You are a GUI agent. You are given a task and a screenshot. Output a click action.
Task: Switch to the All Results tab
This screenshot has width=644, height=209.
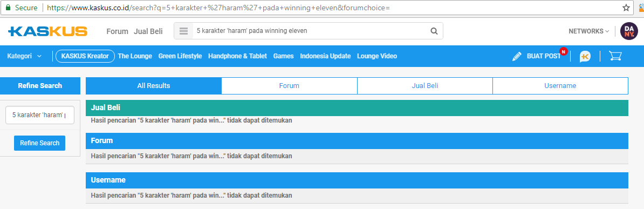point(154,85)
